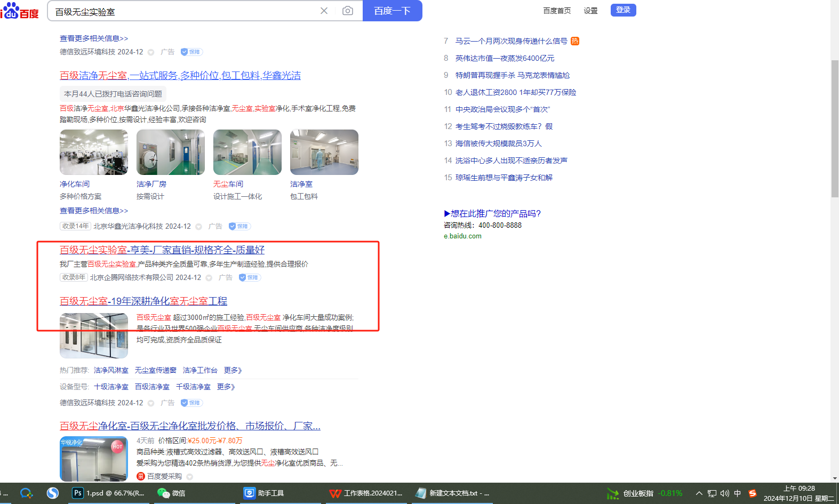Image resolution: width=839 pixels, height=504 pixels.
Task: Open 微信 from the taskbar
Action: [172, 493]
